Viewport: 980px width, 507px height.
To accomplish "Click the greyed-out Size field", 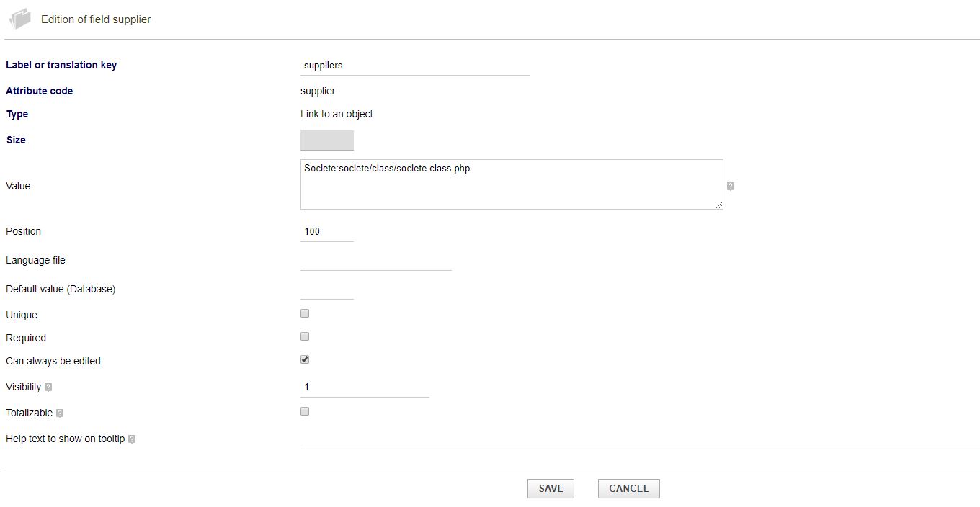I will pyautogui.click(x=326, y=140).
